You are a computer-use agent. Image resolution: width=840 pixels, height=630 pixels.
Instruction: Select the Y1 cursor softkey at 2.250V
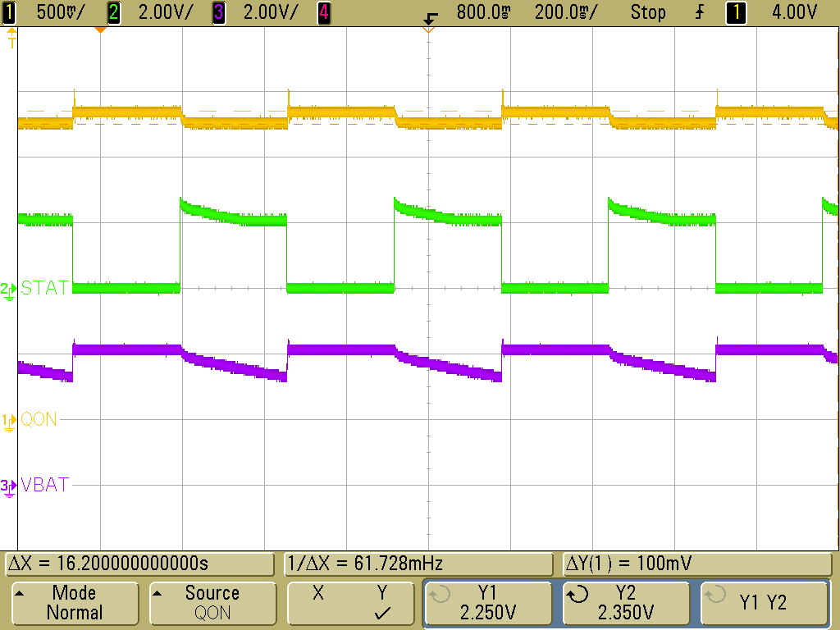pyautogui.click(x=488, y=603)
